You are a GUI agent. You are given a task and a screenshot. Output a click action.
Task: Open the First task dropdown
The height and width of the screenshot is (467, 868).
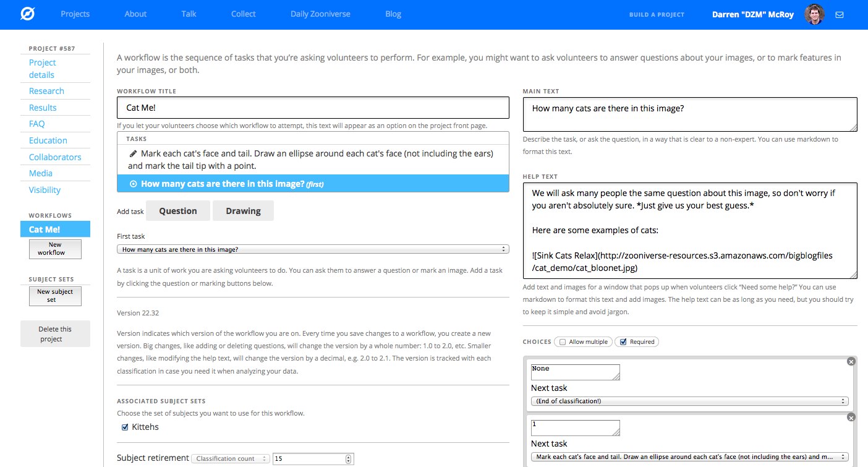coord(313,249)
